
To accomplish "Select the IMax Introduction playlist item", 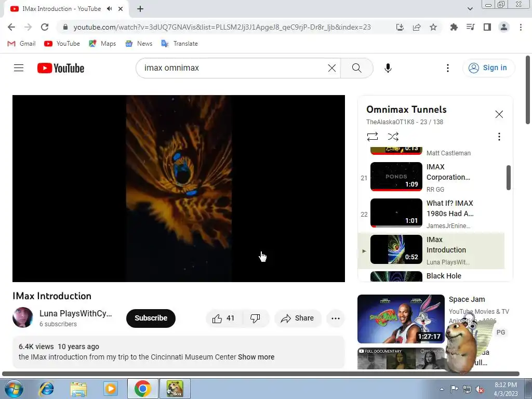I will point(431,250).
